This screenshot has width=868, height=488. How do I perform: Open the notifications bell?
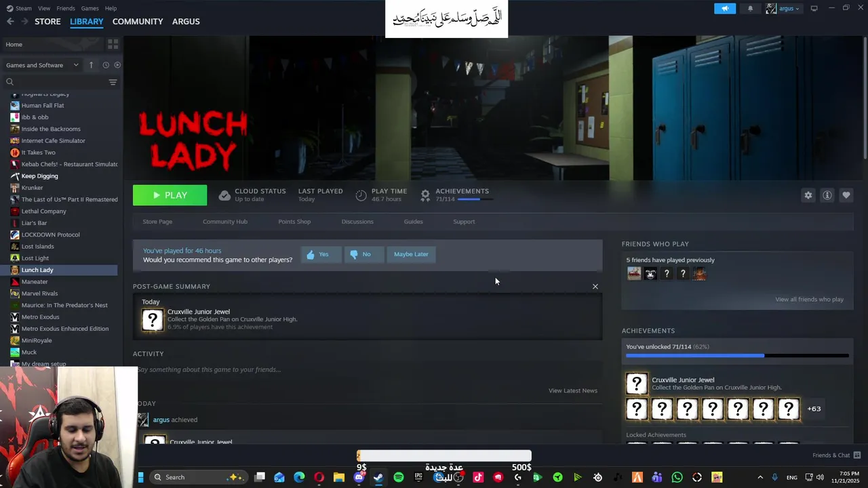[750, 8]
